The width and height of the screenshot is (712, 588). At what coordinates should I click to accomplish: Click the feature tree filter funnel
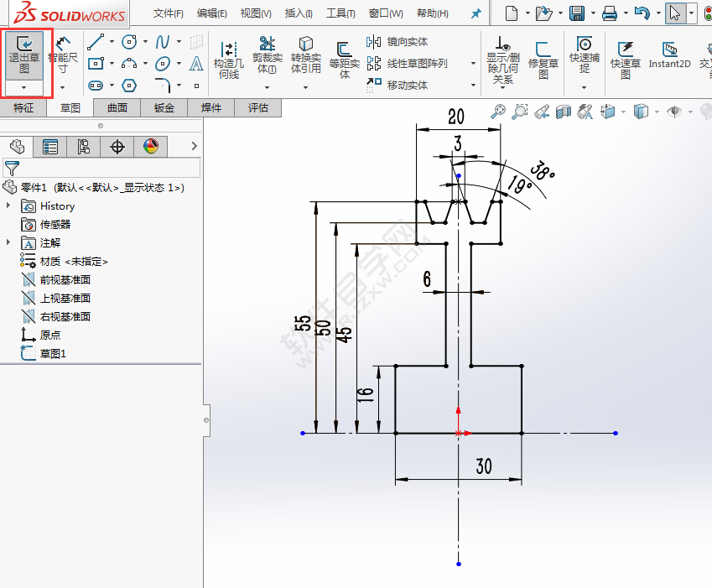click(x=12, y=168)
